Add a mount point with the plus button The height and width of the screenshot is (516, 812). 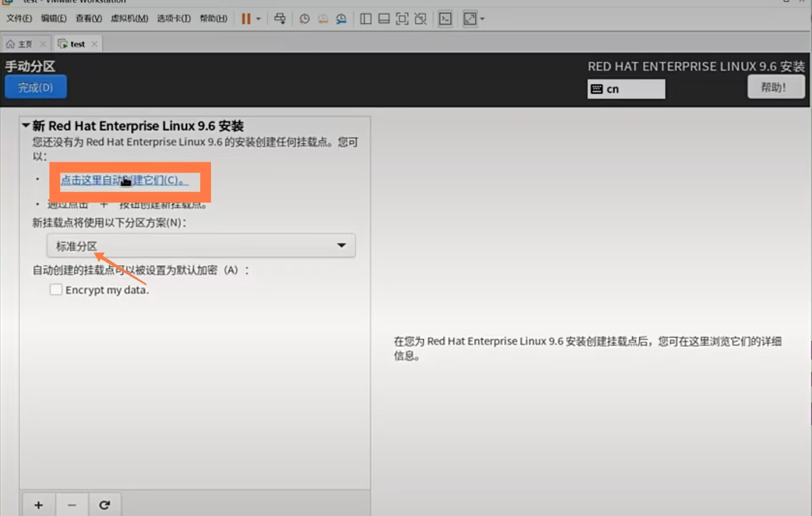(38, 505)
